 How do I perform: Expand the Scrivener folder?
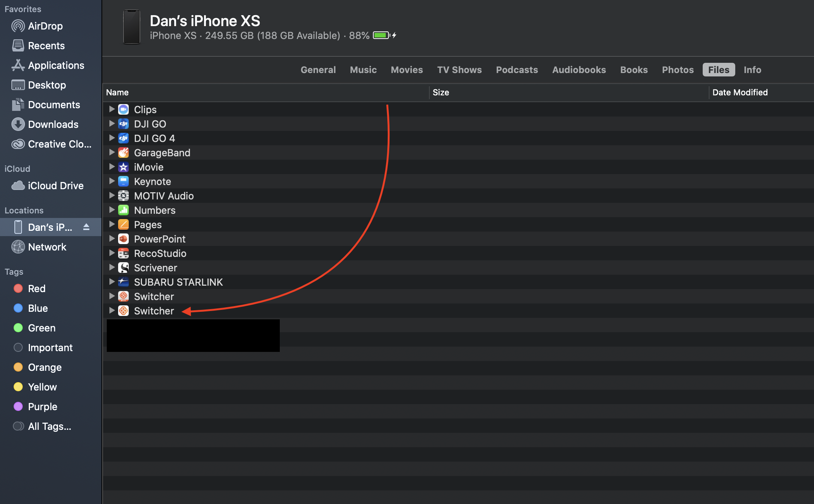click(112, 267)
